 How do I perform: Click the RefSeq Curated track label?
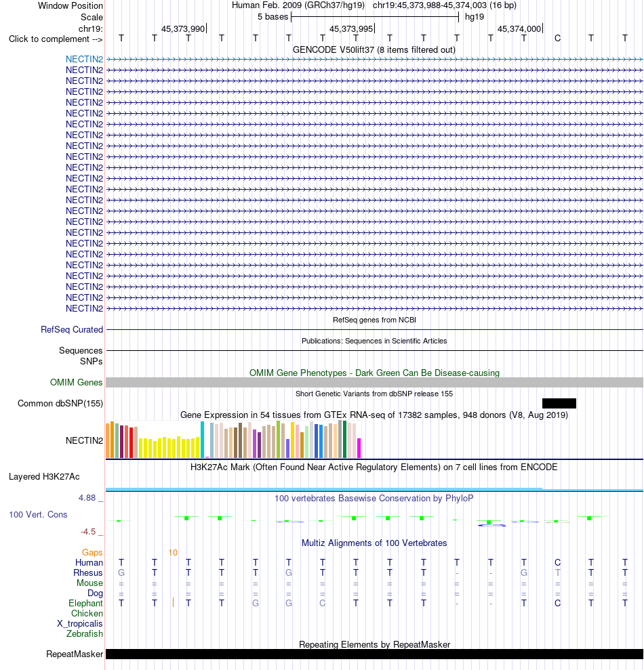(72, 329)
